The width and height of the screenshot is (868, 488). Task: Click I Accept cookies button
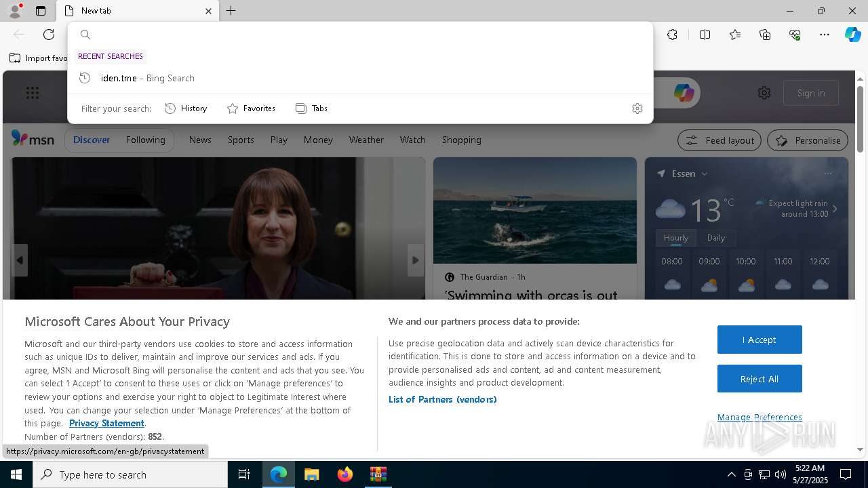pos(759,340)
